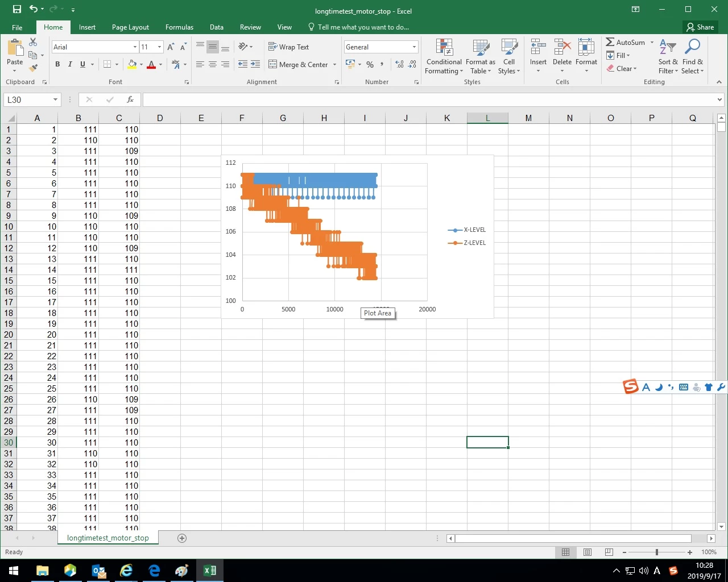Add new sheet with plus icon
Screen dimensions: 728x582
pyautogui.click(x=182, y=538)
